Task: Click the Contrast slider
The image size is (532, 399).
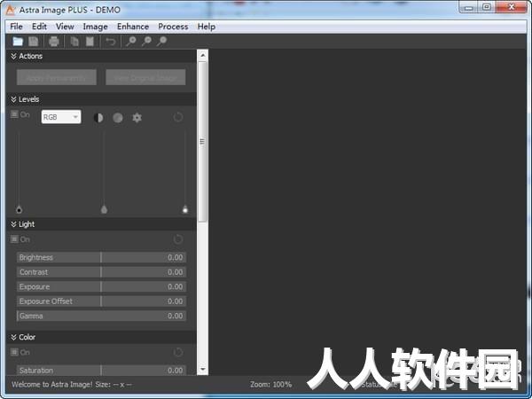Action: 101,272
